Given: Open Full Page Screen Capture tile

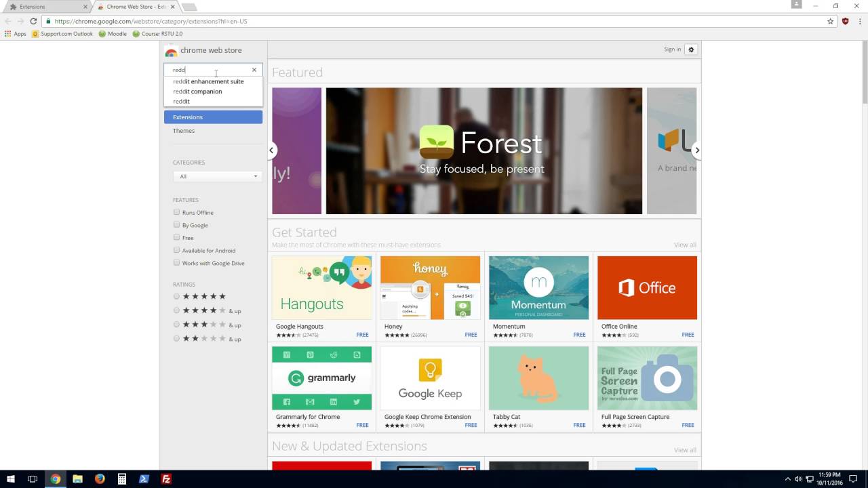Looking at the screenshot, I should coord(647,388).
